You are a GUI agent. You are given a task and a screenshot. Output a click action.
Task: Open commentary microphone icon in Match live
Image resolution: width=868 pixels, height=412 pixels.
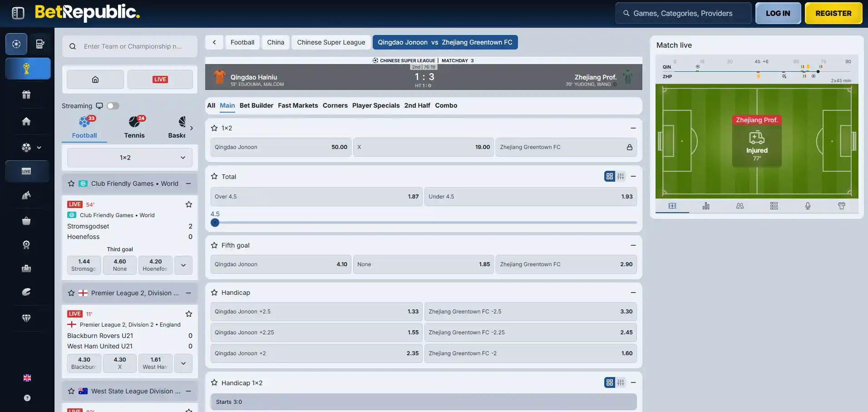tap(808, 206)
